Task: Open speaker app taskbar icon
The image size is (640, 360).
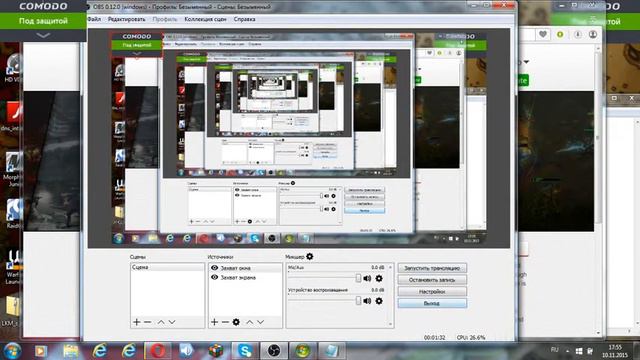Action: (x=187, y=351)
